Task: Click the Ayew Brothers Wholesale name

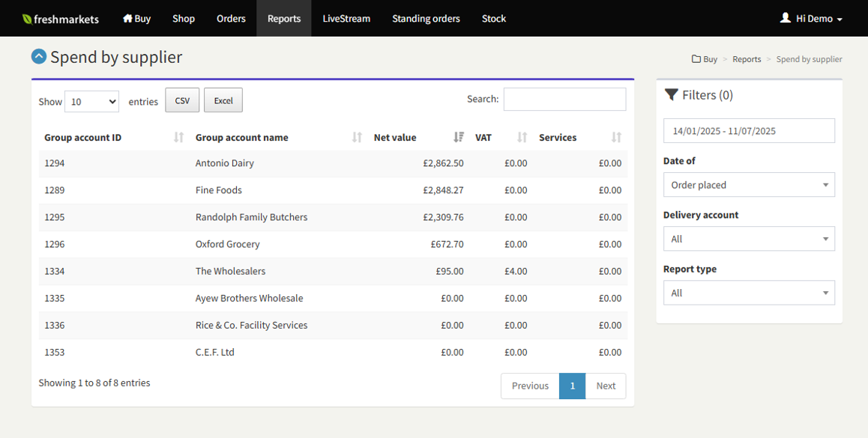Action: coord(249,298)
